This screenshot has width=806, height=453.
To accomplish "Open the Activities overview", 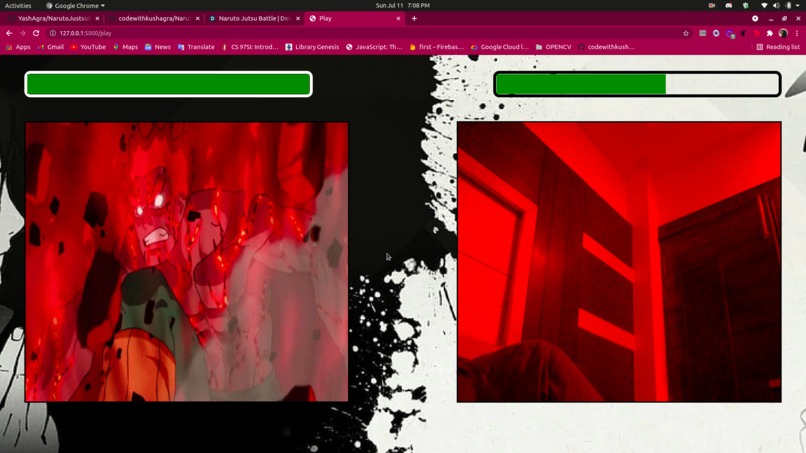I will click(x=18, y=5).
